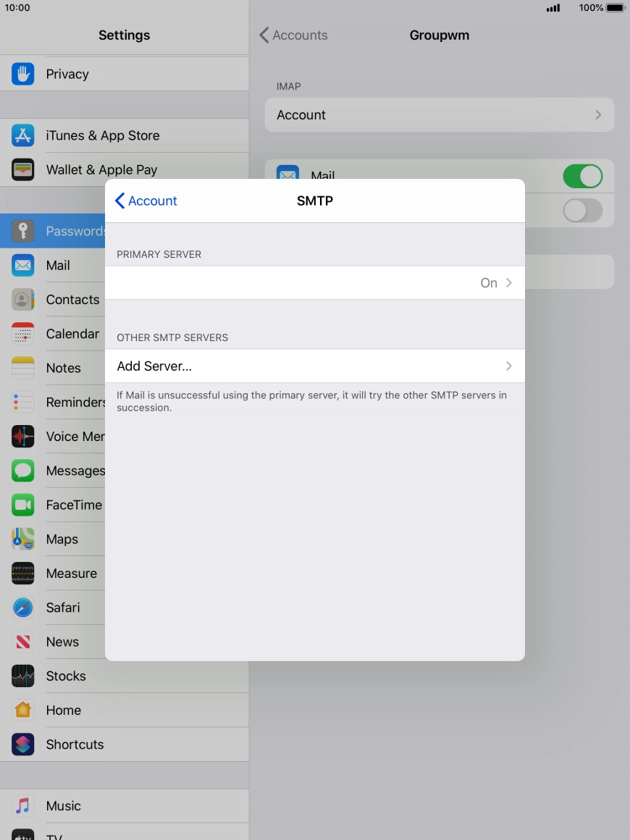Open the Shortcuts app icon
Viewport: 630px width, 840px height.
(23, 744)
